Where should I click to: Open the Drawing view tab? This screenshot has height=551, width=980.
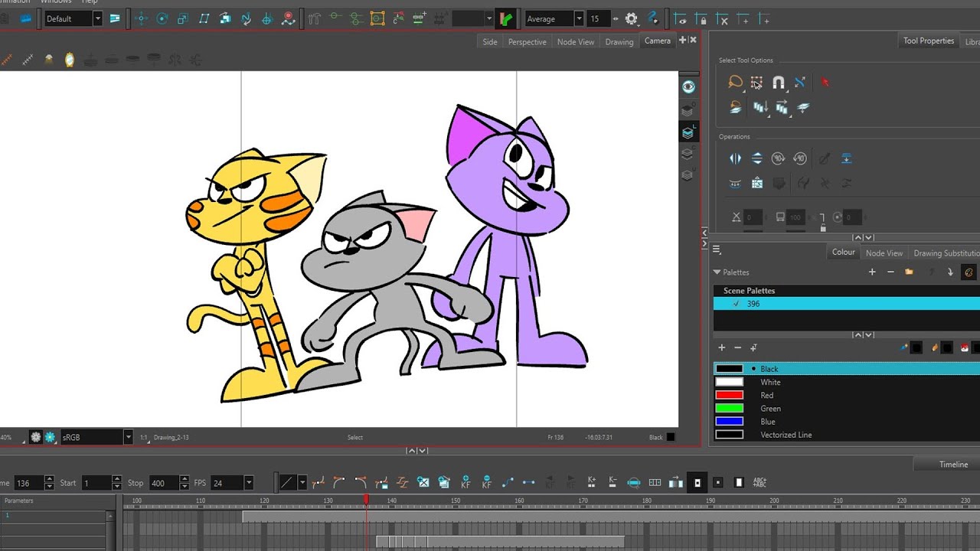[619, 42]
